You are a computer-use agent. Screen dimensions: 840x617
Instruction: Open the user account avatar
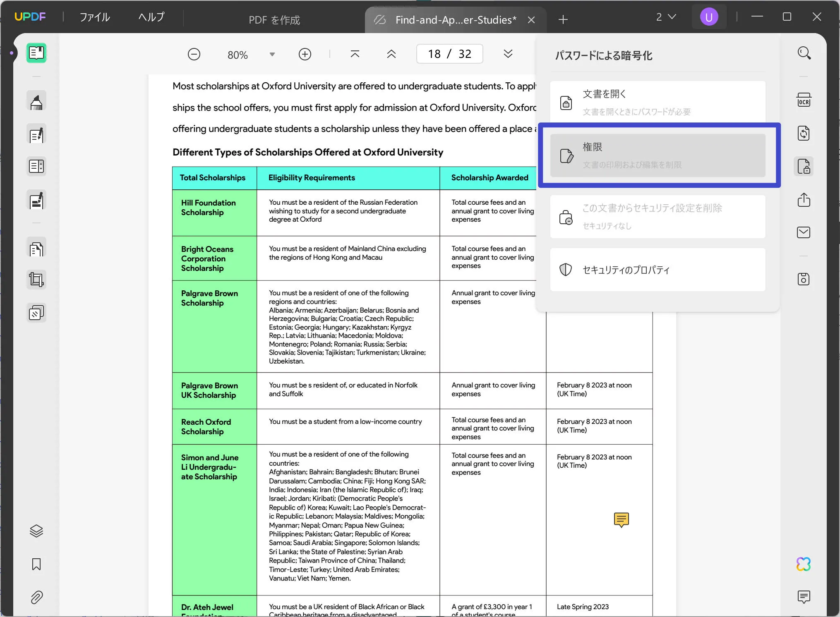click(709, 17)
